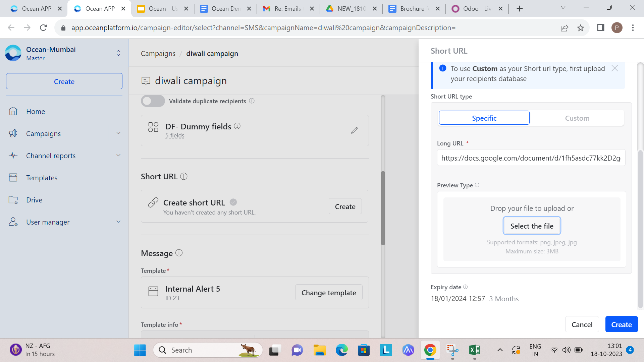Click the Campaigns megaphone icon
Image resolution: width=644 pixels, height=362 pixels.
(13, 133)
